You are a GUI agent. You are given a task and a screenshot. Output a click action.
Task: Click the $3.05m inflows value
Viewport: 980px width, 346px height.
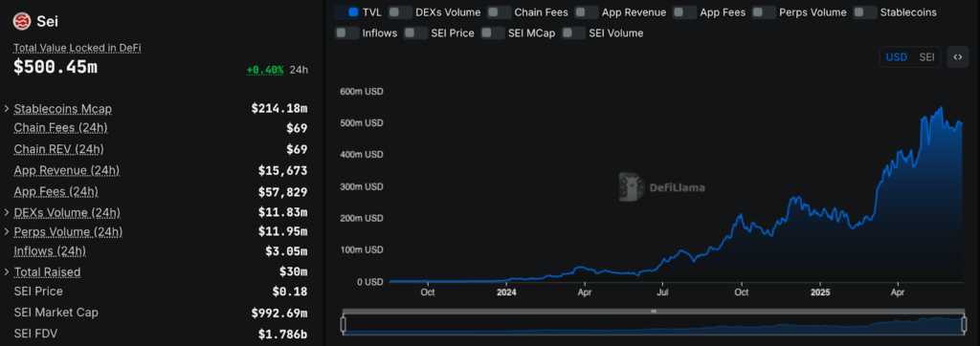(x=286, y=251)
